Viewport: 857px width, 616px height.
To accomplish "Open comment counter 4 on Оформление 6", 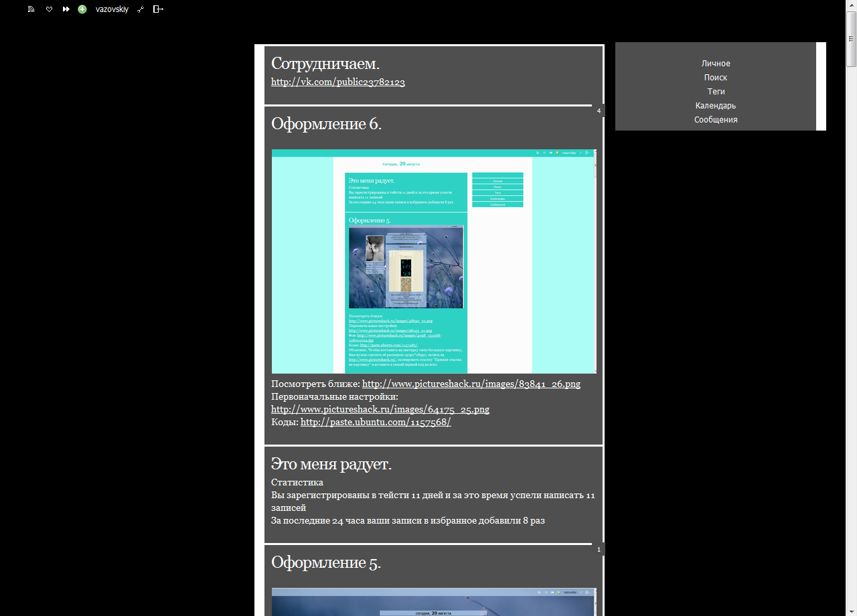I will pyautogui.click(x=599, y=110).
